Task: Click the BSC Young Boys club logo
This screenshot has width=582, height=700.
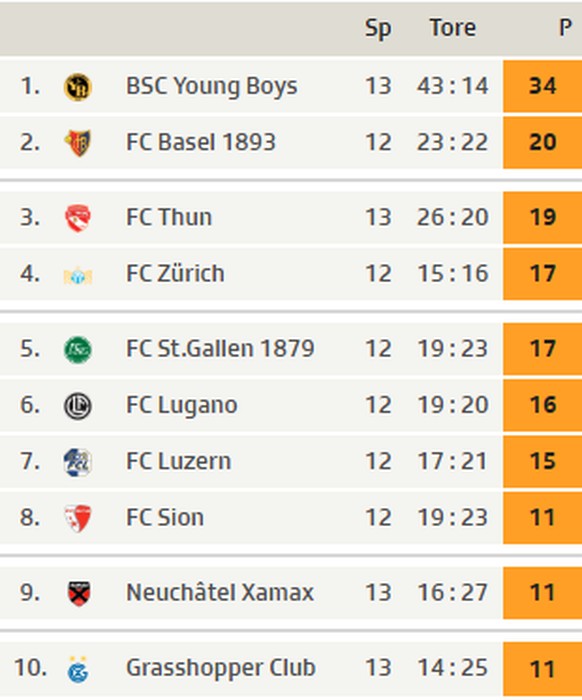Action: [x=78, y=87]
